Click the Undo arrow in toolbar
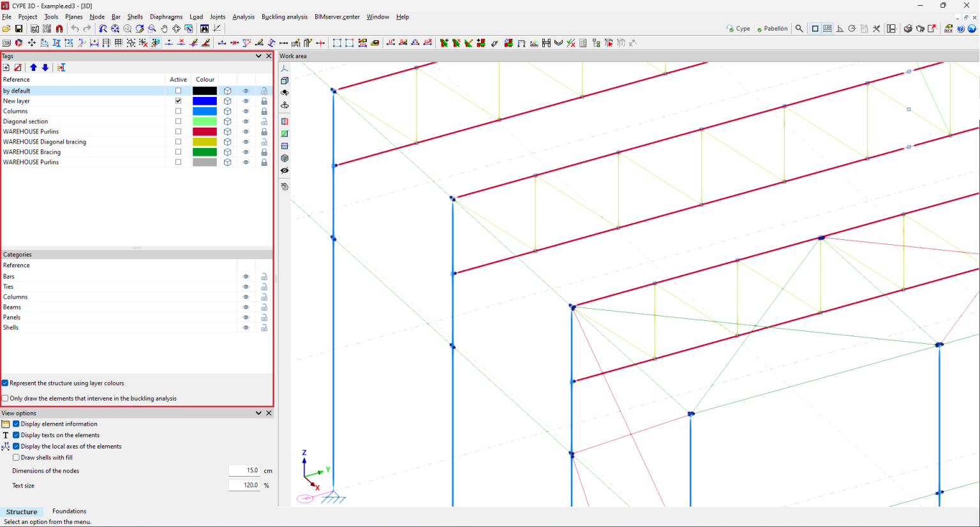The width and height of the screenshot is (980, 527). (x=75, y=29)
